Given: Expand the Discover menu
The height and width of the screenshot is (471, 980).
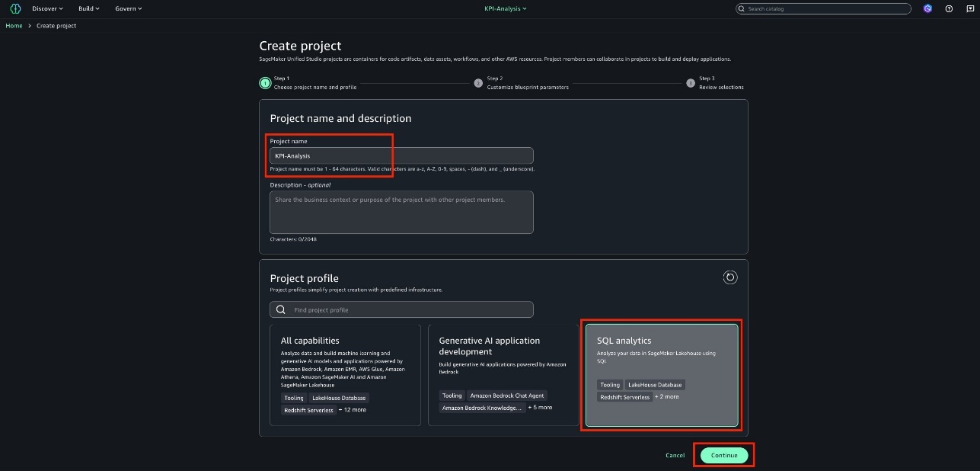Looking at the screenshot, I should point(47,8).
